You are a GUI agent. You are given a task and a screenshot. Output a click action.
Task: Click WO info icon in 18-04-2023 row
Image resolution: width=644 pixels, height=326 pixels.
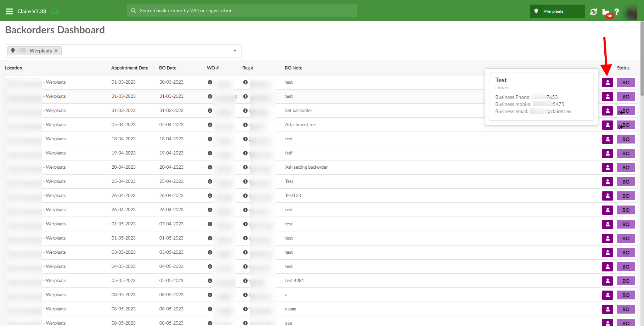pyautogui.click(x=210, y=139)
